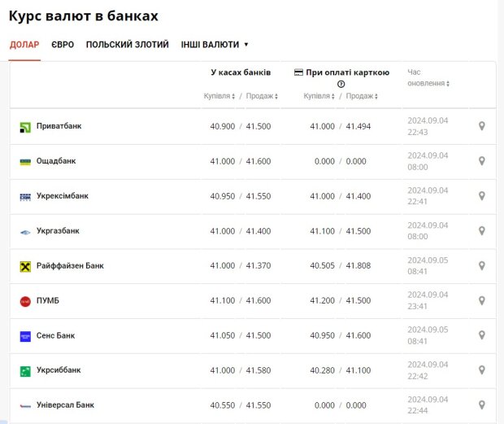The width and height of the screenshot is (504, 424).
Task: Expand the ІНШІ ВАЛЮТИ dropdown
Action: [215, 45]
